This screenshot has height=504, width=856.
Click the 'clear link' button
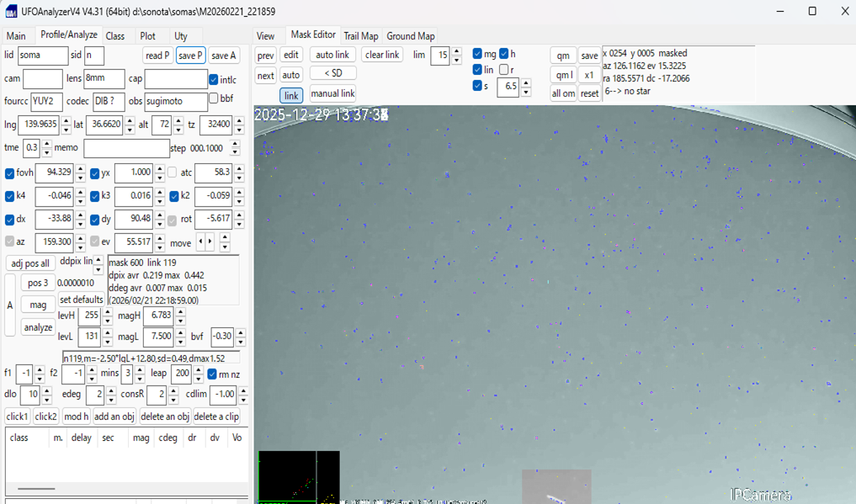tap(382, 55)
